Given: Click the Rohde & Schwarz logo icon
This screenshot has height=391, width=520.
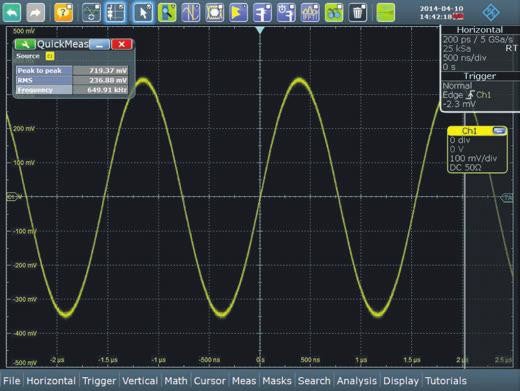Looking at the screenshot, I should (491, 12).
